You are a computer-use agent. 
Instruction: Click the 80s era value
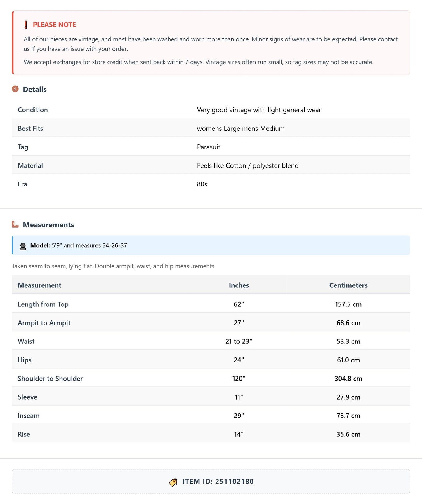tap(202, 184)
